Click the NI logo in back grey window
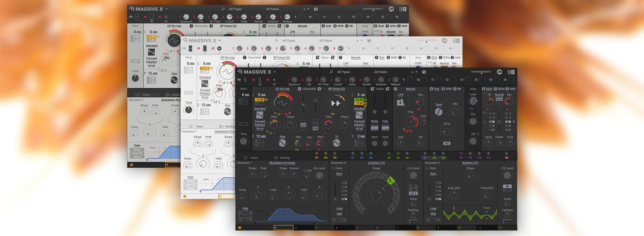The height and width of the screenshot is (236, 644). (x=403, y=9)
